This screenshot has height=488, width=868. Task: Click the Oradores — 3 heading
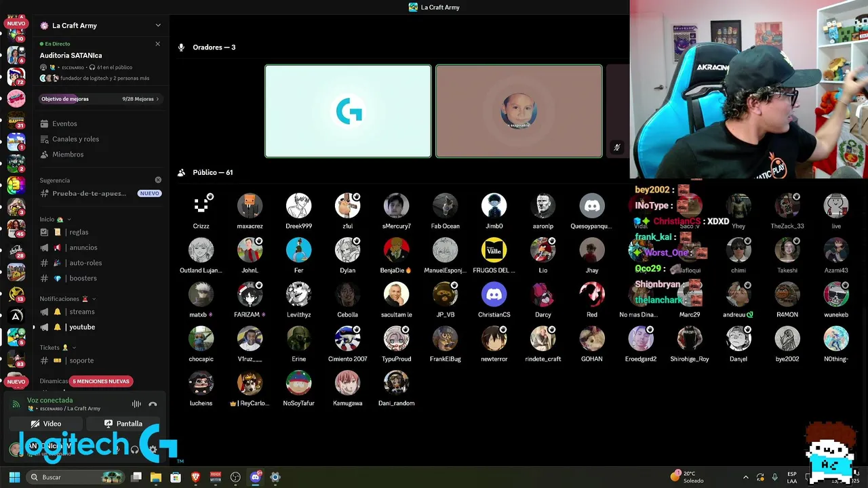pos(214,47)
